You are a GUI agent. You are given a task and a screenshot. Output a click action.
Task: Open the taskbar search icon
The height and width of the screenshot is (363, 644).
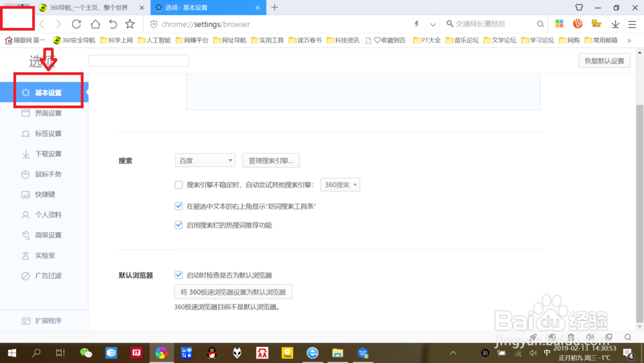tap(36, 353)
